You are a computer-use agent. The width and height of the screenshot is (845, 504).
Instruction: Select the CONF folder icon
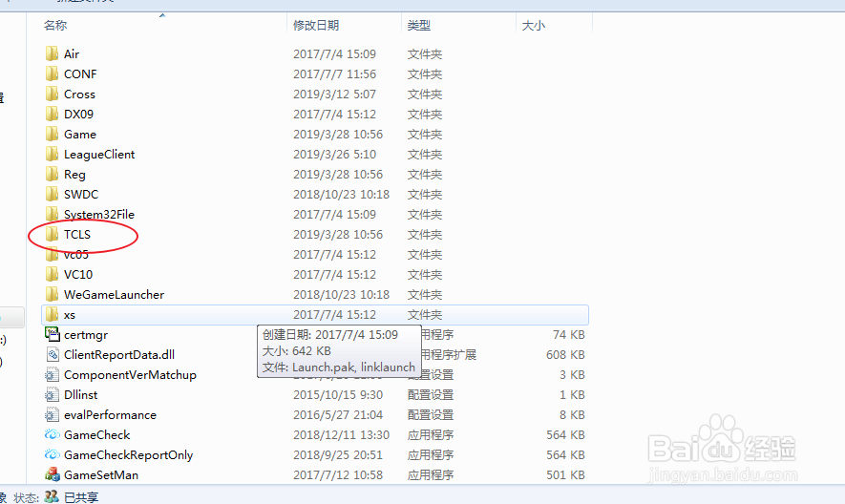(52, 73)
